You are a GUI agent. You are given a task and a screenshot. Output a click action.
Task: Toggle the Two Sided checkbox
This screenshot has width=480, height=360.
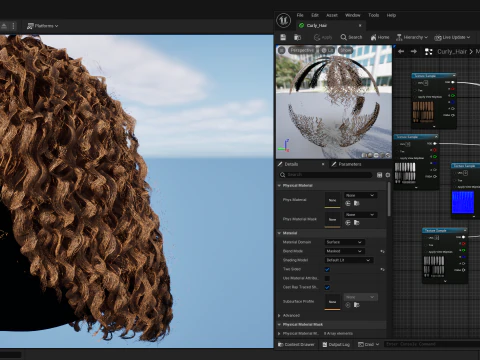(327, 269)
